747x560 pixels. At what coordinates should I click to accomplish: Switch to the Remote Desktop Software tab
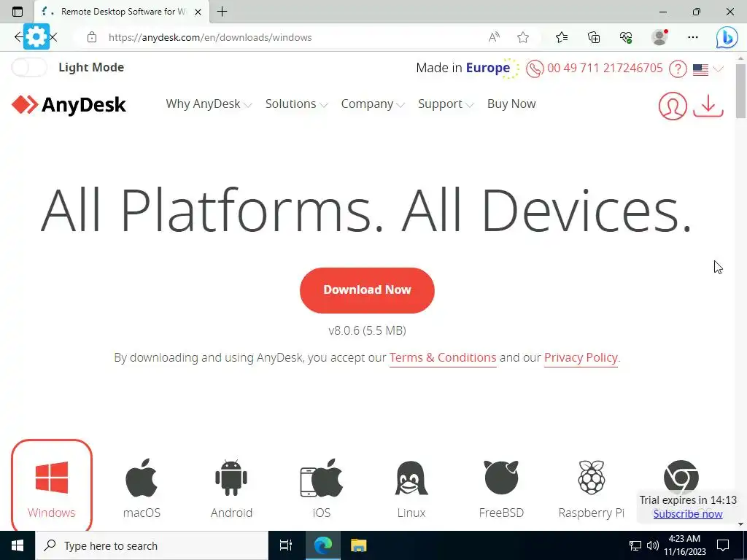click(x=122, y=12)
